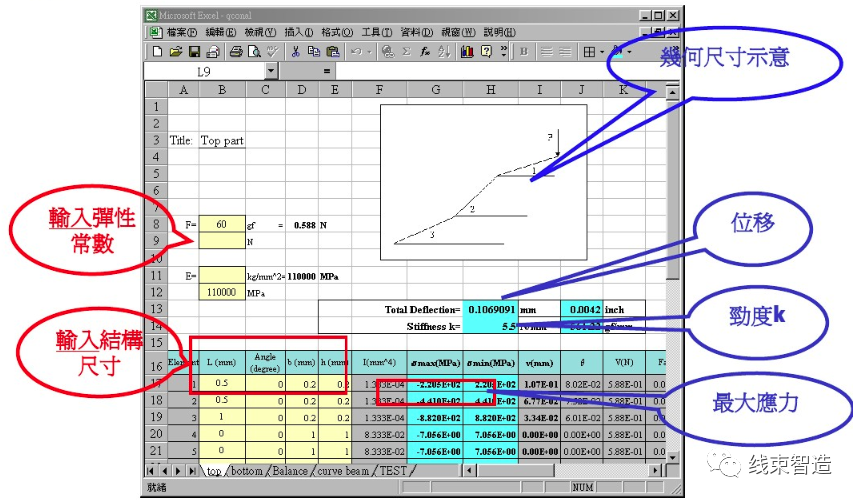Run the Spelling check icon
This screenshot has height=502, width=859.
coord(272,52)
